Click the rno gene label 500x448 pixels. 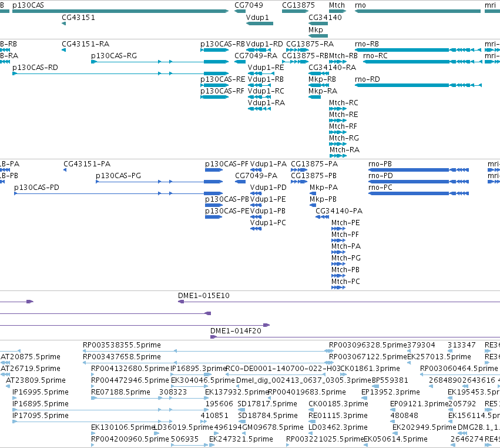(x=360, y=5)
